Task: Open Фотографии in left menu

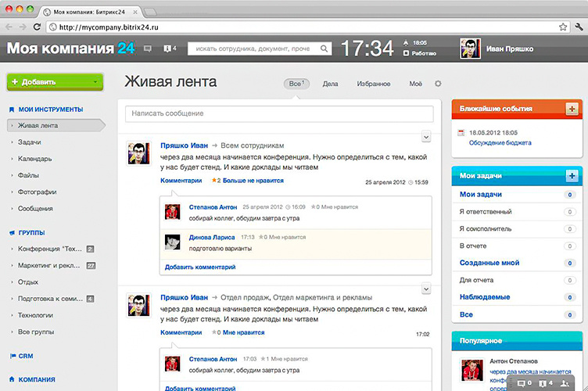Action: click(x=37, y=192)
